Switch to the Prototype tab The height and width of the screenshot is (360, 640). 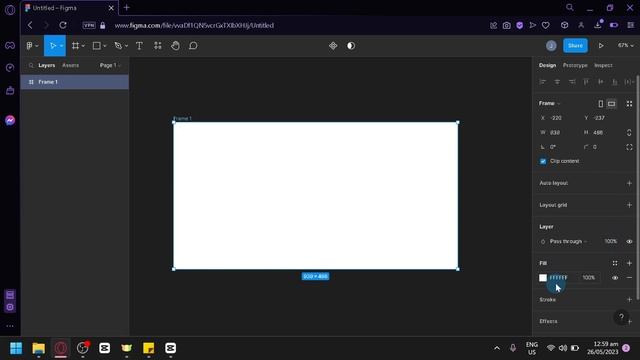[575, 65]
